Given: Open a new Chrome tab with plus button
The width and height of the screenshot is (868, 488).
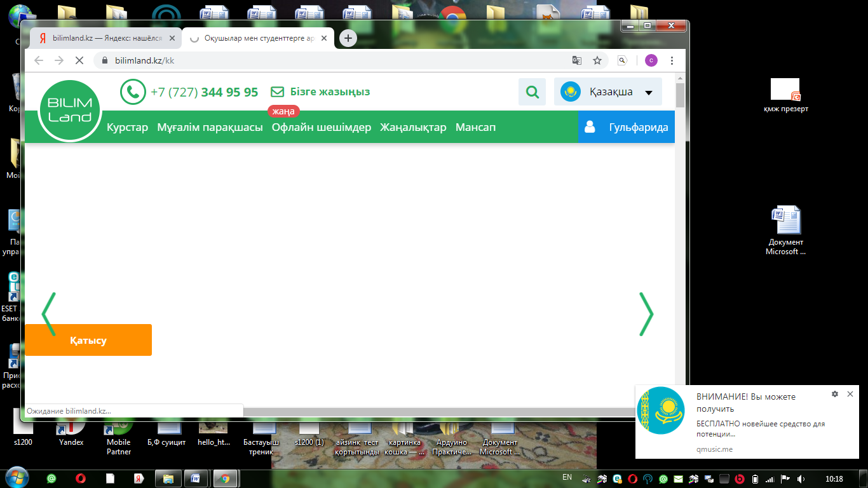Looking at the screenshot, I should (348, 38).
